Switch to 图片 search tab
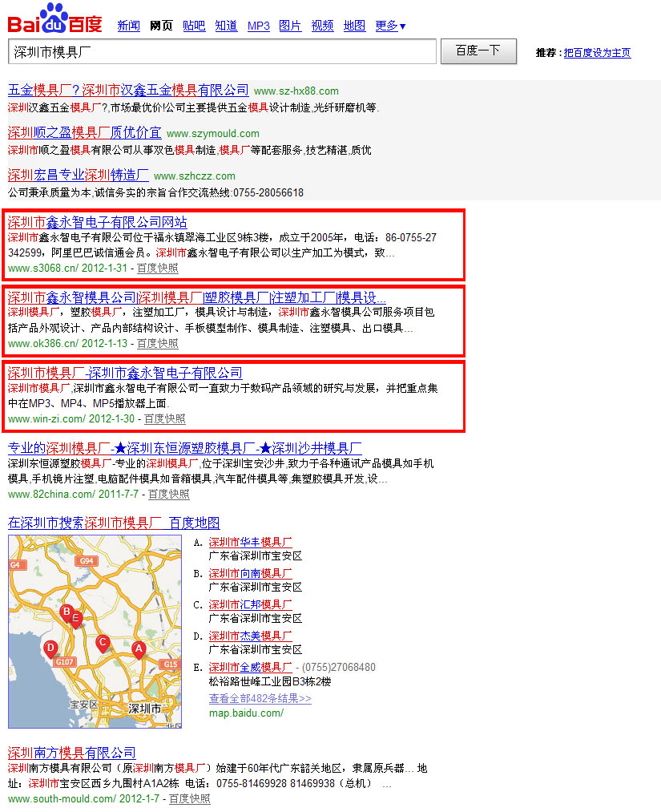This screenshot has height=812, width=661. tap(290, 25)
